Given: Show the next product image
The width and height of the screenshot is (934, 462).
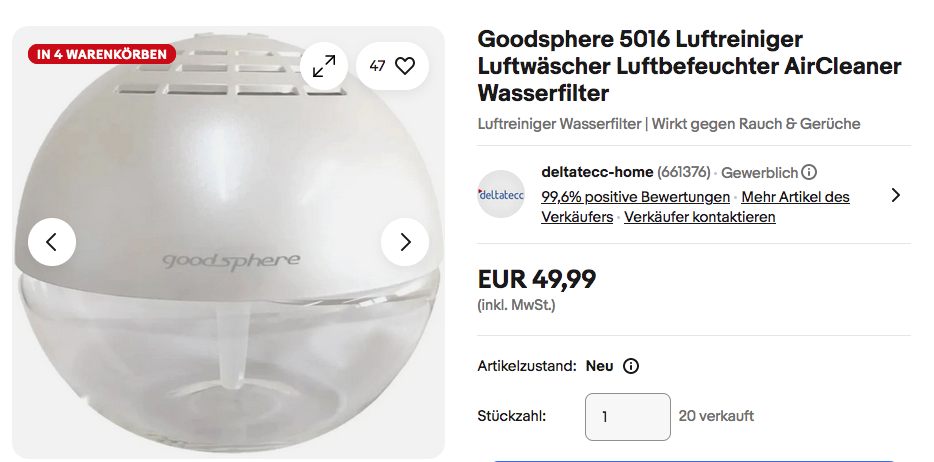Looking at the screenshot, I should tap(405, 242).
